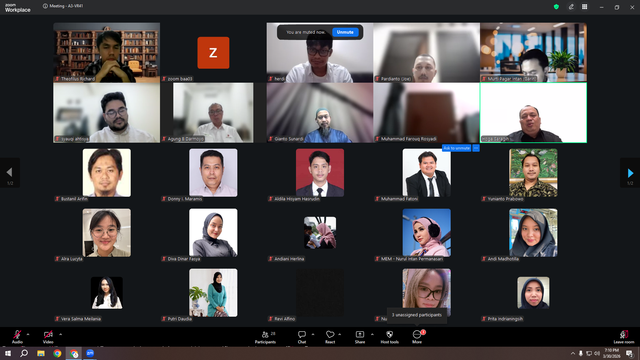Open system tray volume icon

[597, 353]
